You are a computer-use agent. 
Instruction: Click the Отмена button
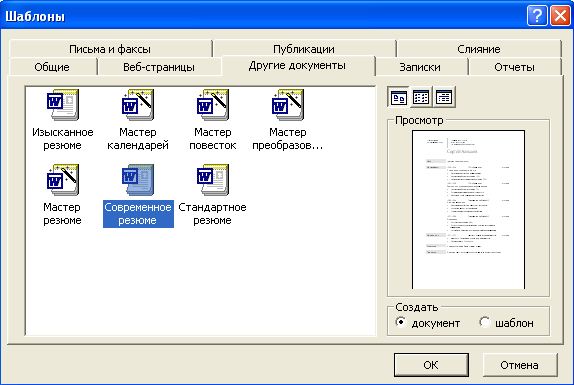click(x=520, y=365)
